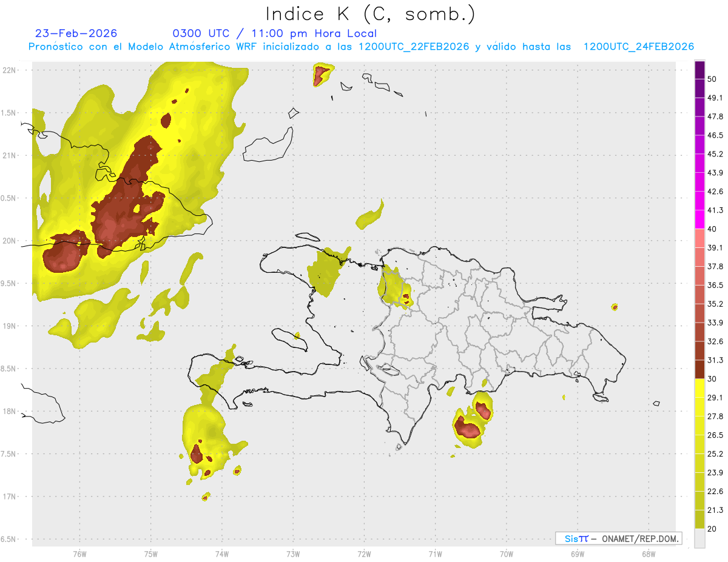Click the longitude label '74W'
728x562 pixels.
pyautogui.click(x=221, y=554)
